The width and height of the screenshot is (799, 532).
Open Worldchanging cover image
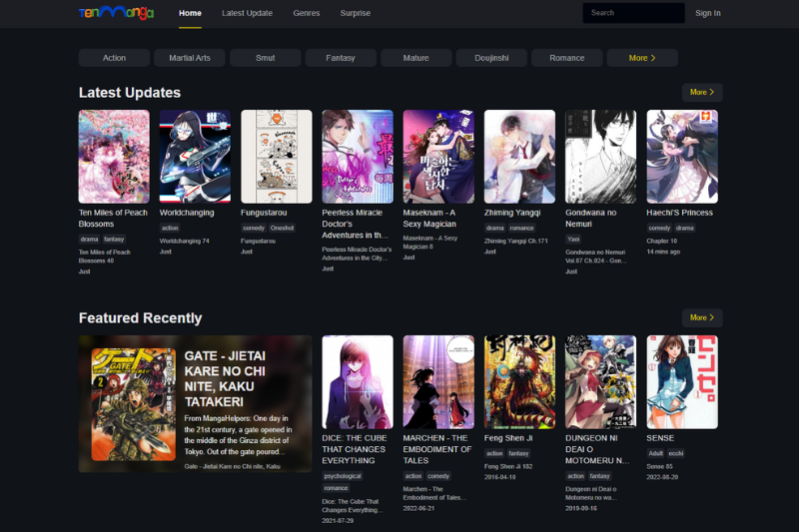point(195,157)
